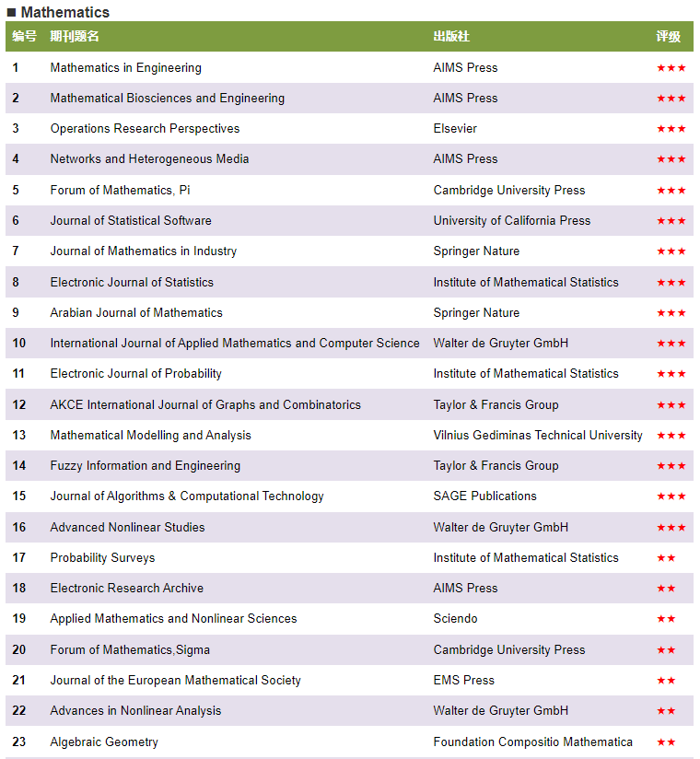Click the star rating of Forum of Mathematics, Pi

coord(671,191)
